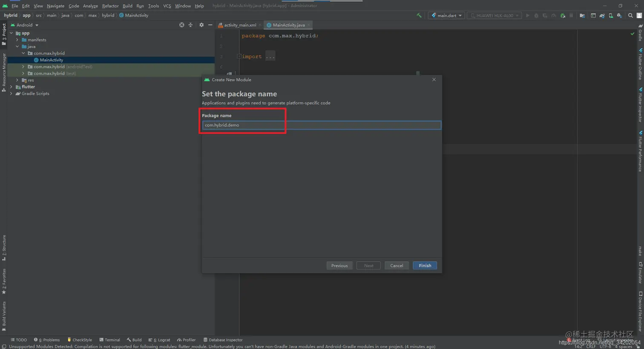Click Attach Debugger to Android Process icon

(563, 15)
